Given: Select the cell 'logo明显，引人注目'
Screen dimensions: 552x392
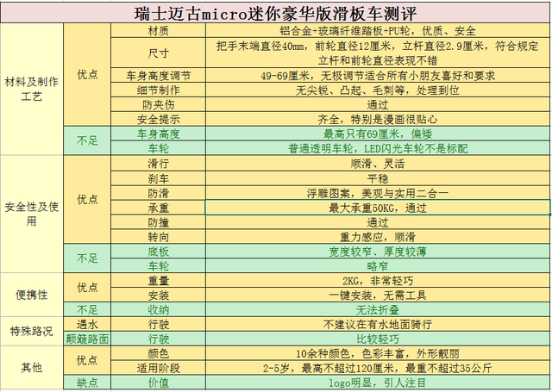Looking at the screenshot, I should point(378,383).
